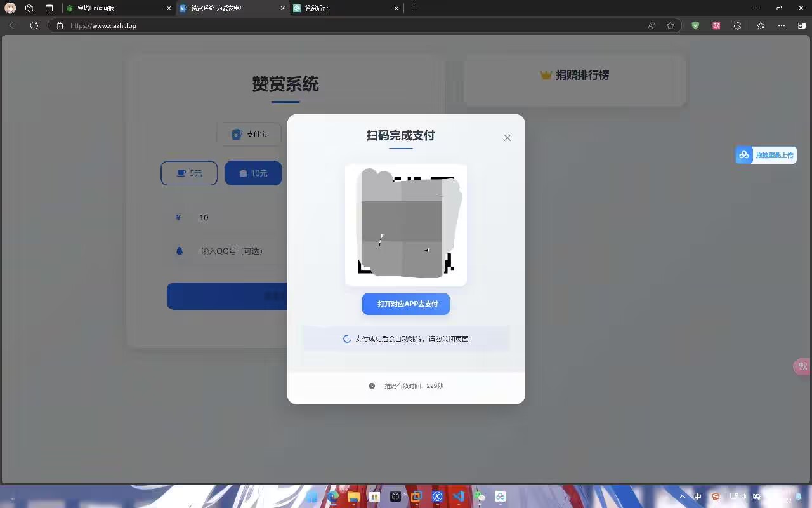Reload the page with refresh icon
This screenshot has height=508, width=812.
tap(34, 25)
